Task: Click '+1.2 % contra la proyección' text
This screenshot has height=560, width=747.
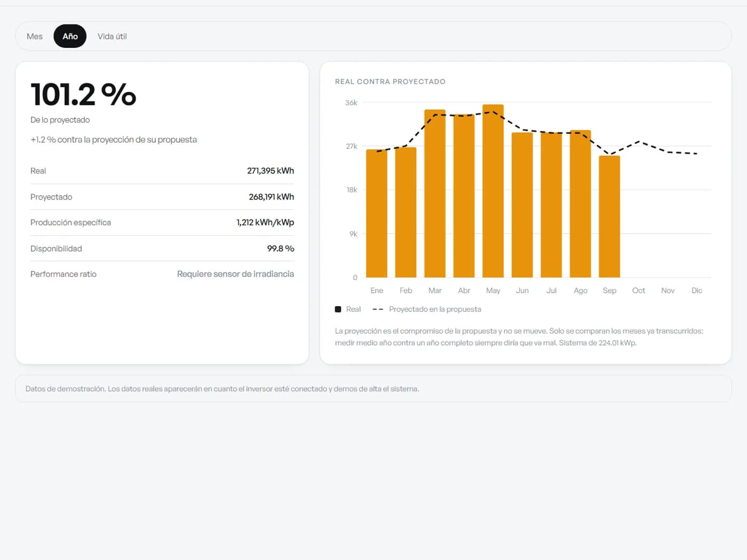Action: (114, 140)
